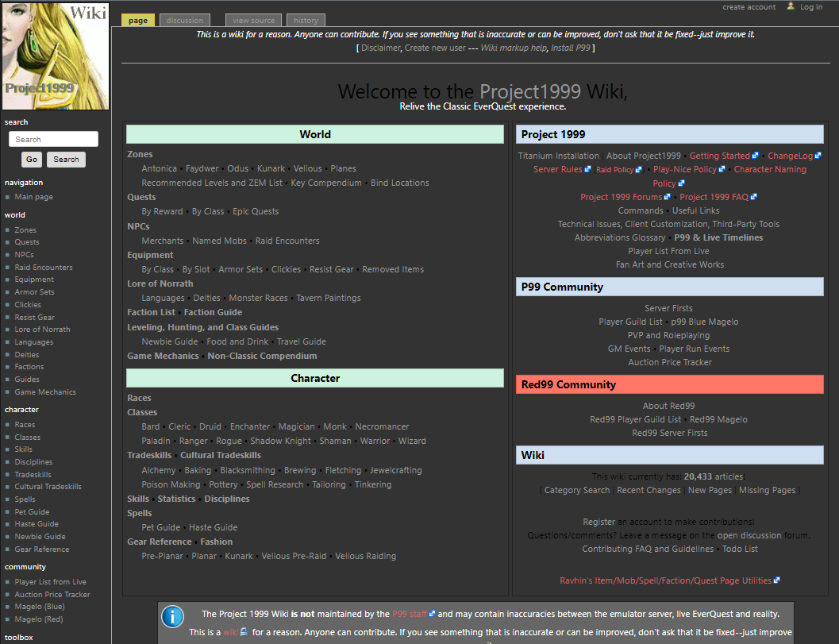Screen dimensions: 839x644
Task: Open the Enchanter class link
Action: (x=250, y=426)
